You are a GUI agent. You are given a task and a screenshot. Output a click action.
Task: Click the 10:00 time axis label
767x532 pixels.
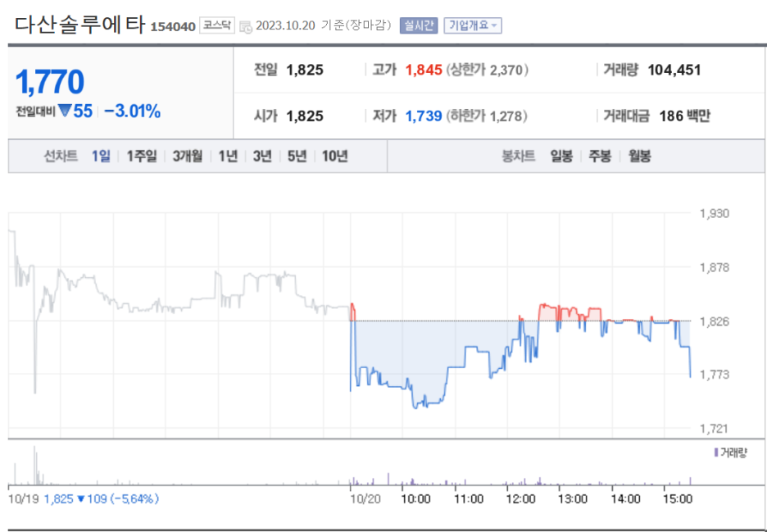point(415,499)
